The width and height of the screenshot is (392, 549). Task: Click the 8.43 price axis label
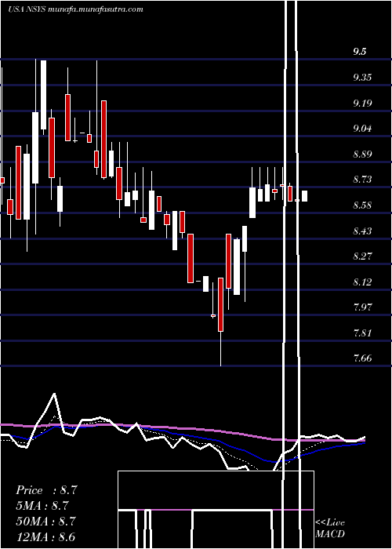362,231
